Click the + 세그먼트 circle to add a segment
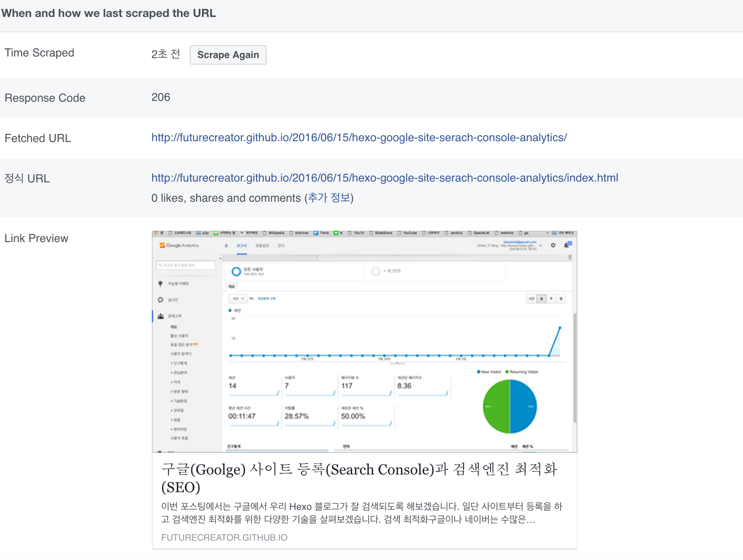743x560 pixels. tap(376, 272)
